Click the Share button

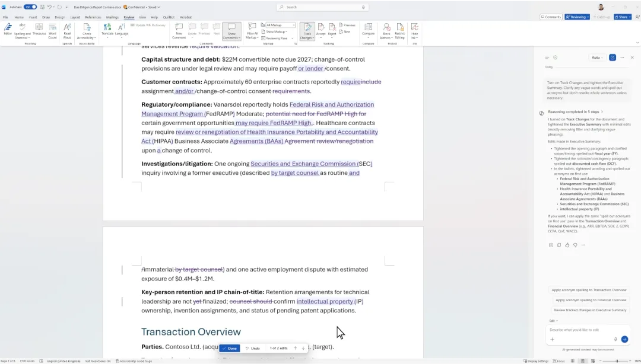623,17
